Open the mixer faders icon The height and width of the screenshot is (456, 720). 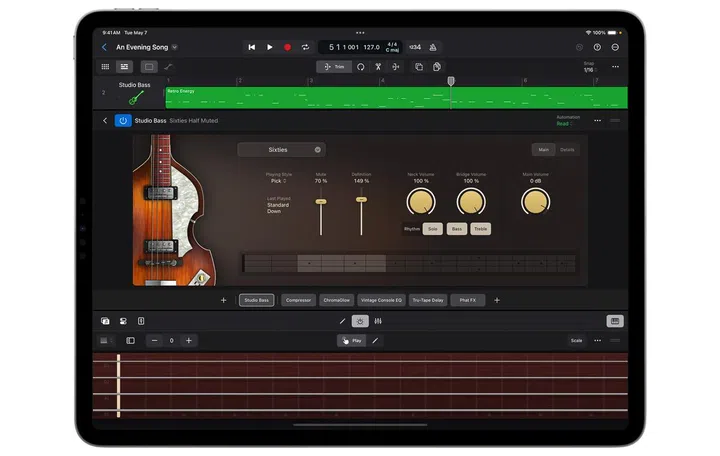click(x=378, y=321)
